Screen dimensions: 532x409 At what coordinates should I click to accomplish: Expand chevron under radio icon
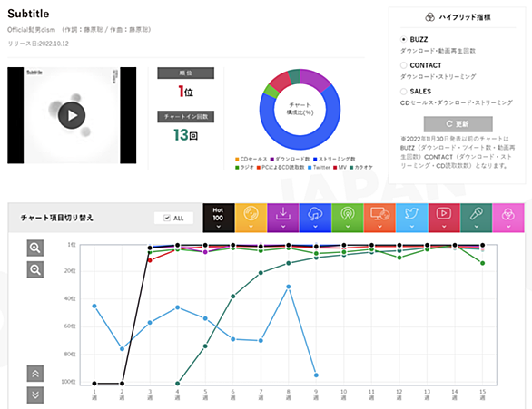coord(348,227)
